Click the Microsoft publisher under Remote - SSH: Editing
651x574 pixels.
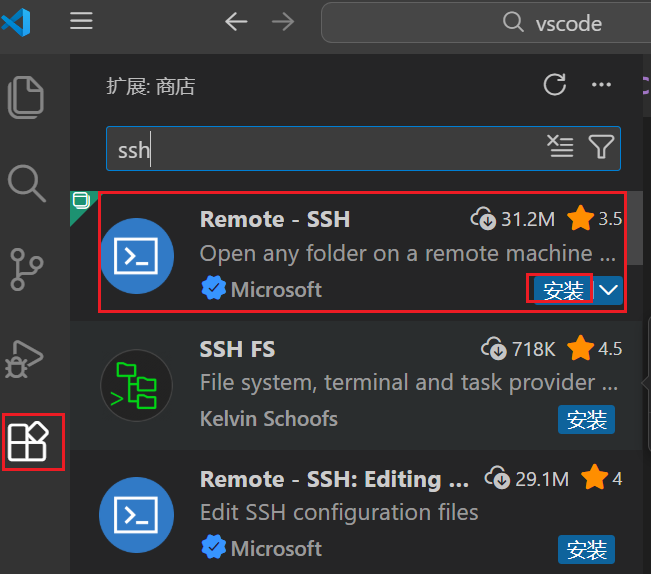[x=276, y=549]
